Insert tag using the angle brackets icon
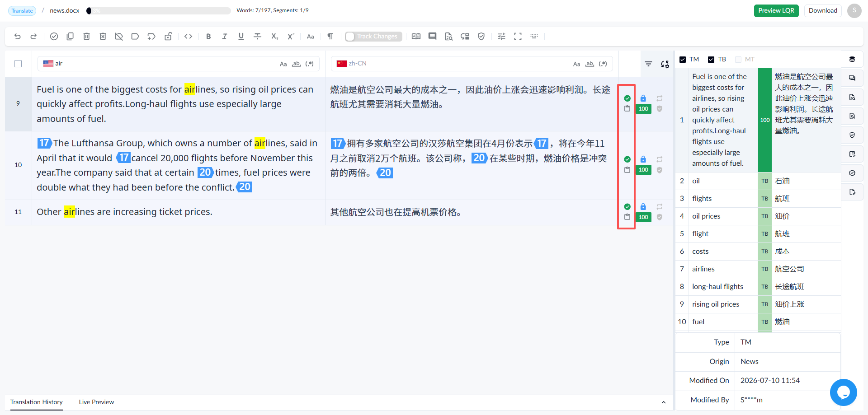This screenshot has width=868, height=415. coord(189,37)
